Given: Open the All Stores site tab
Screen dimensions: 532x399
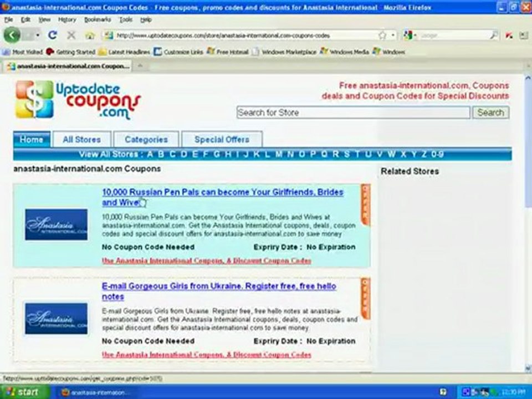Looking at the screenshot, I should coord(82,140).
